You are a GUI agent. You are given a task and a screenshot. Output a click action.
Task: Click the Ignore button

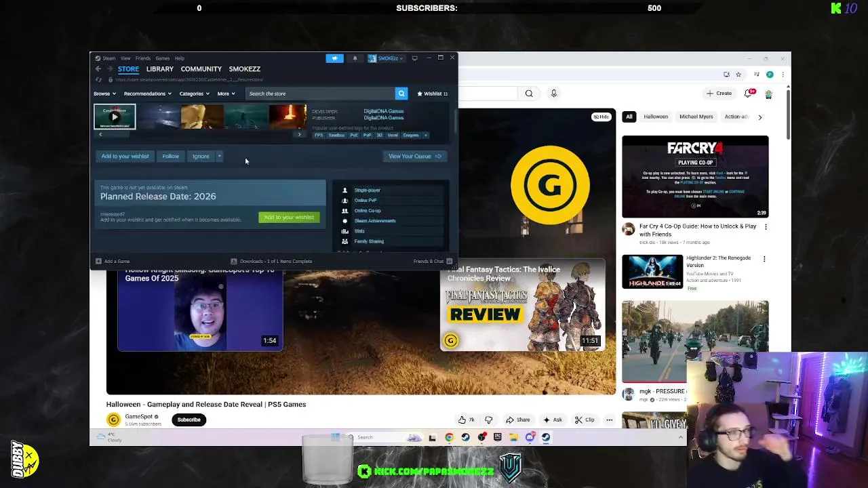(x=201, y=157)
